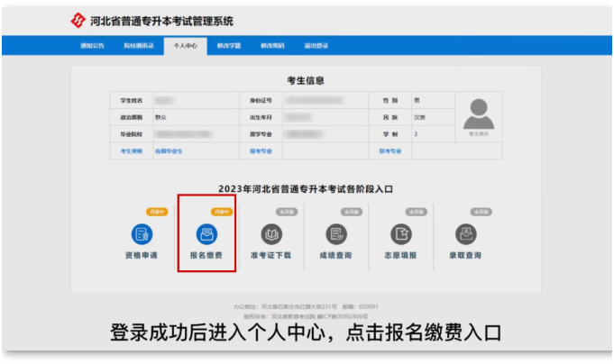The height and width of the screenshot is (364, 614).
Task: Click the orange status badge above 报名缴费
Action: pos(221,212)
